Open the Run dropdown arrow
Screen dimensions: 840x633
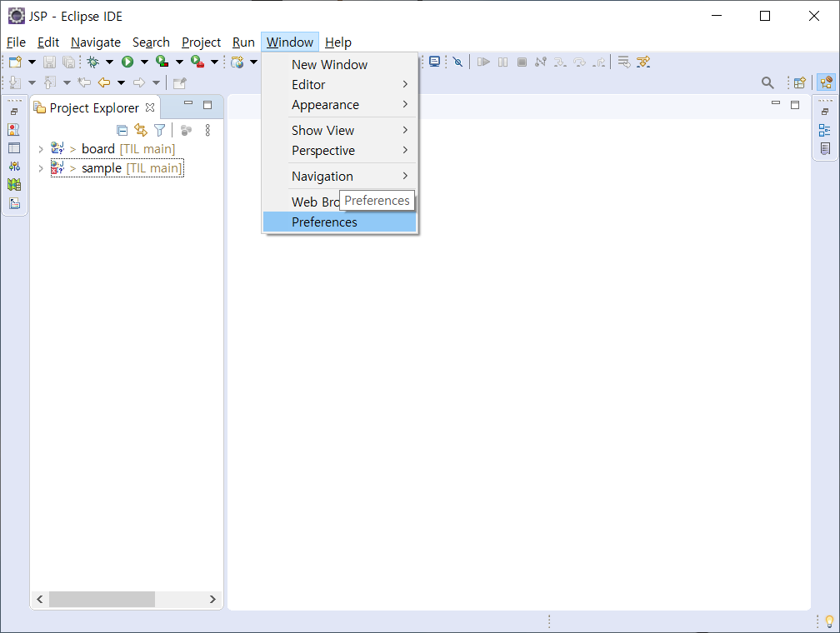144,62
